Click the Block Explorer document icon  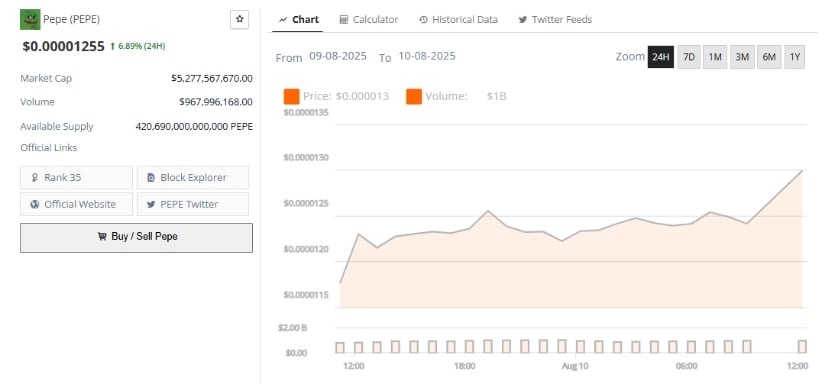(x=151, y=178)
